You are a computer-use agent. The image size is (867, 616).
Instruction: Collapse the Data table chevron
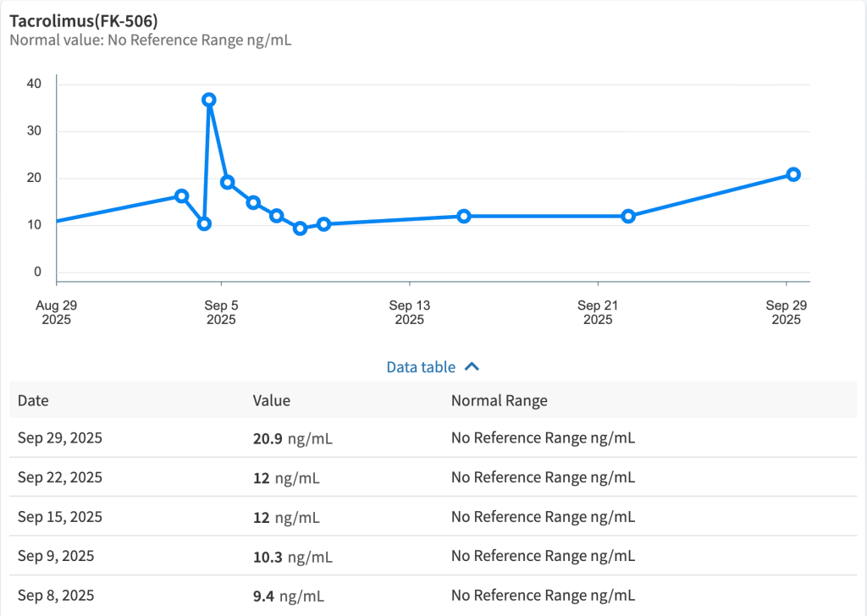[472, 367]
